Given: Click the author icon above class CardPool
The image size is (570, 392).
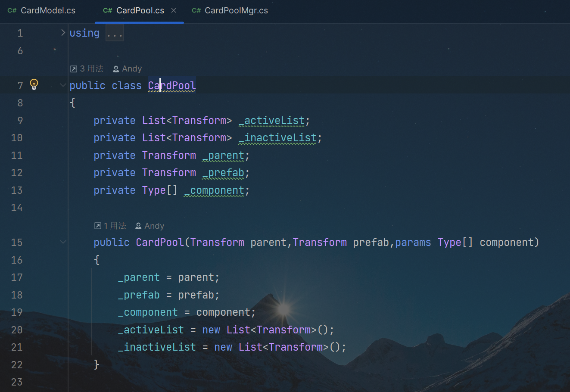Looking at the screenshot, I should coord(116,69).
